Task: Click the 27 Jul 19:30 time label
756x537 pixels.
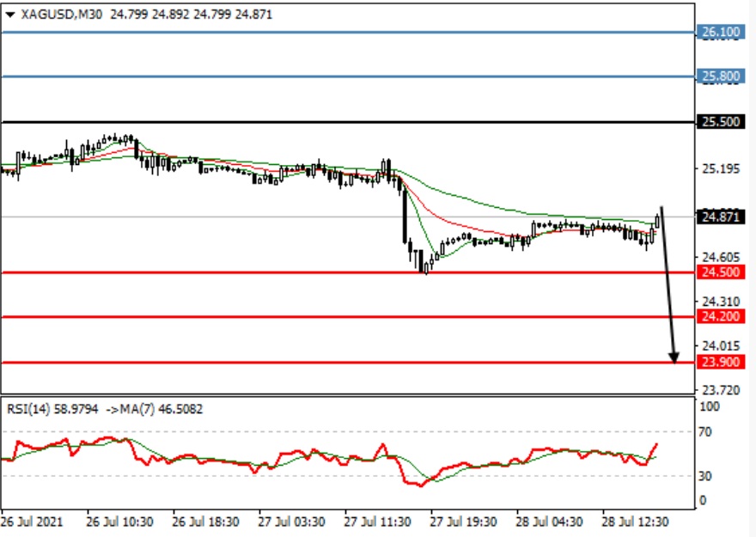Action: pos(463,522)
